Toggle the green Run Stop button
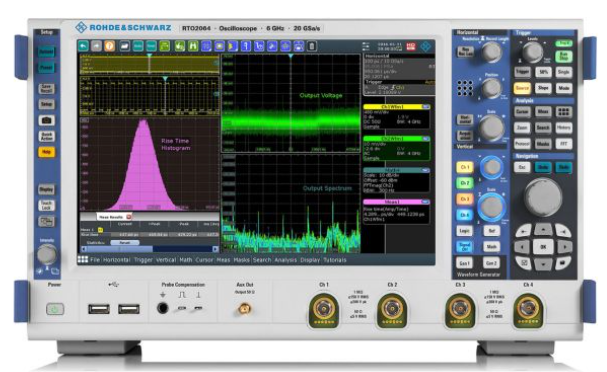The height and width of the screenshot is (372, 607). (563, 57)
